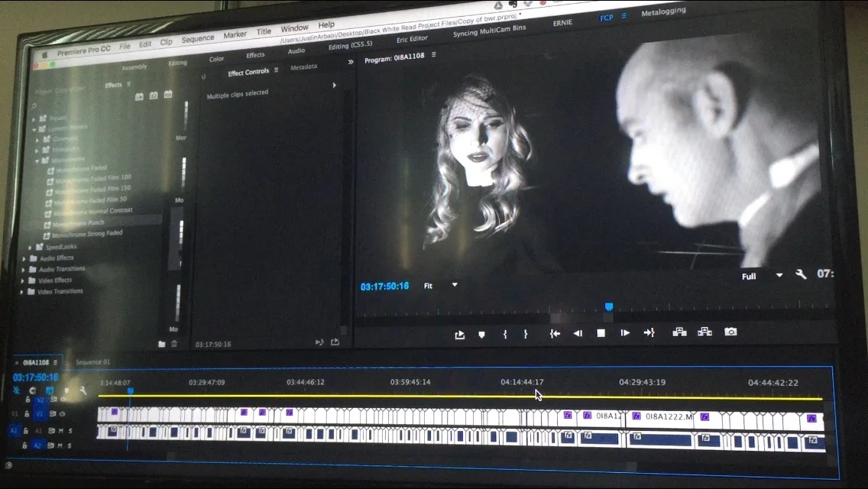Stop playback with the square Stop button
This screenshot has height=489, width=868.
601,333
